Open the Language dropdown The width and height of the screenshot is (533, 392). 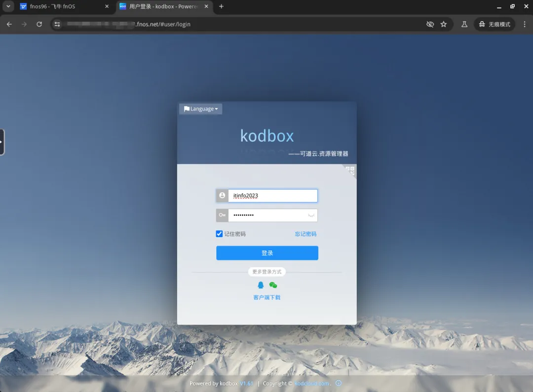coord(200,108)
